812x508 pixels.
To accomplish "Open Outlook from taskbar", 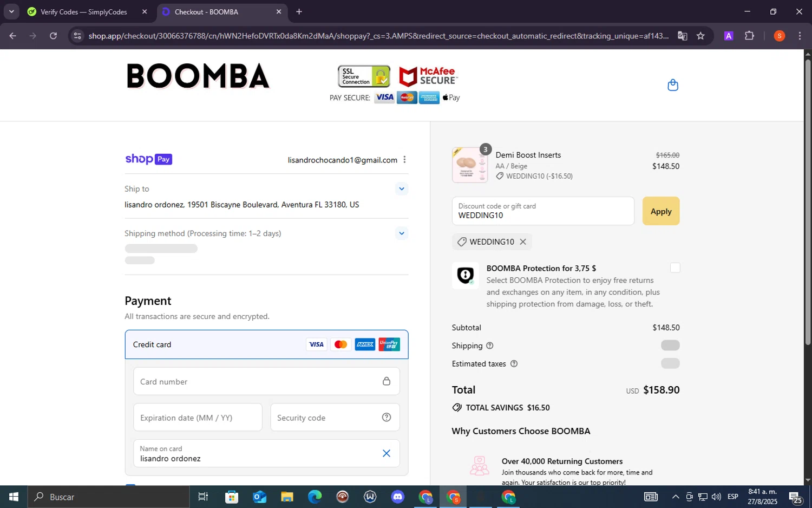I will pos(259,497).
